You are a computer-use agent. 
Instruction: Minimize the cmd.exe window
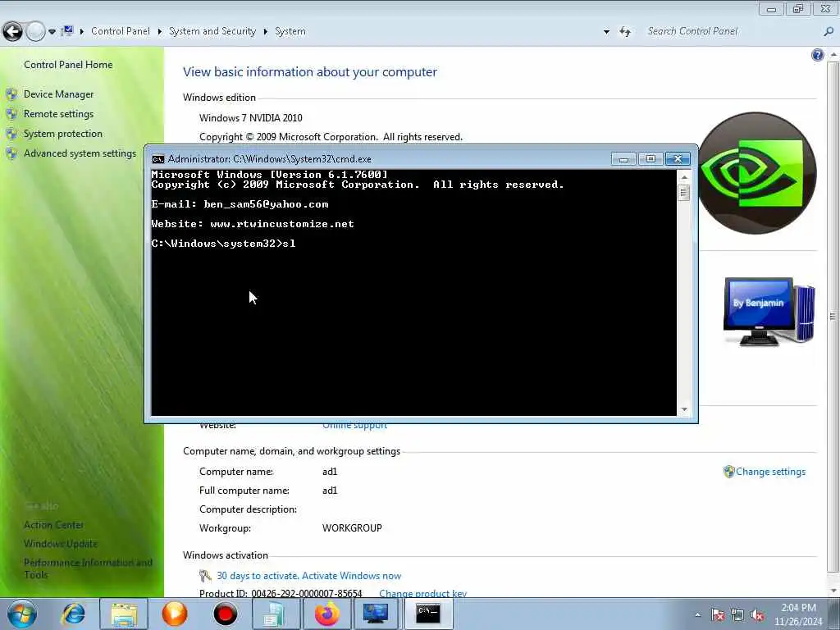(623, 159)
